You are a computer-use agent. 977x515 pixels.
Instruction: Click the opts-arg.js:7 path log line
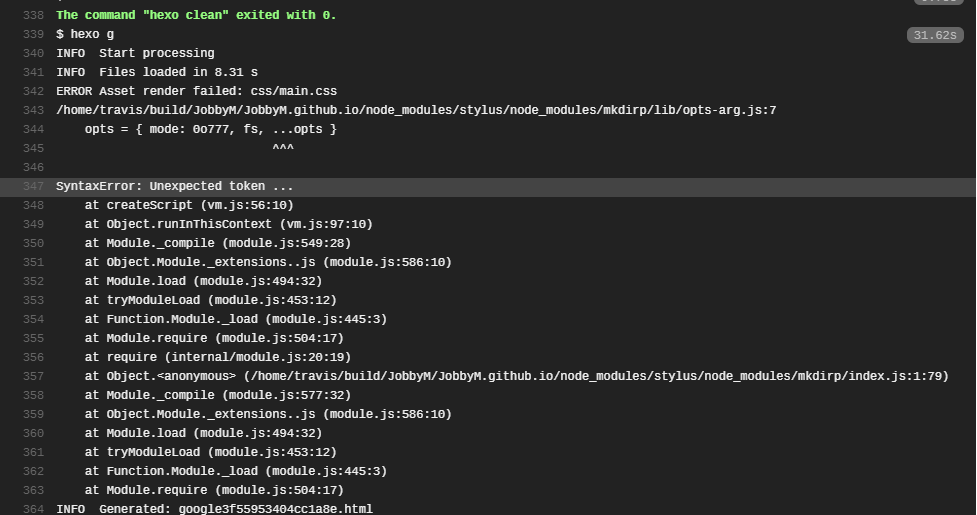(x=416, y=110)
